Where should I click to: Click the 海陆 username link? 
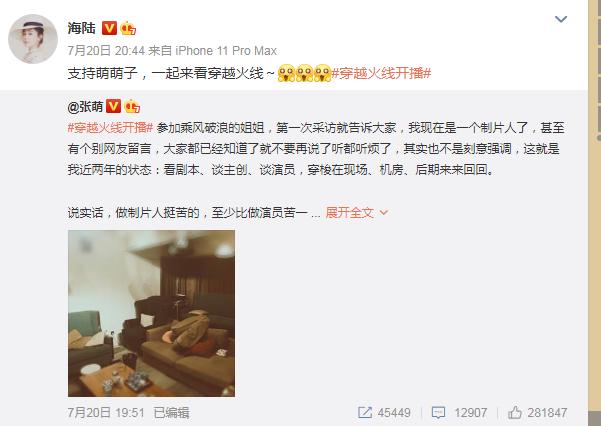point(82,28)
